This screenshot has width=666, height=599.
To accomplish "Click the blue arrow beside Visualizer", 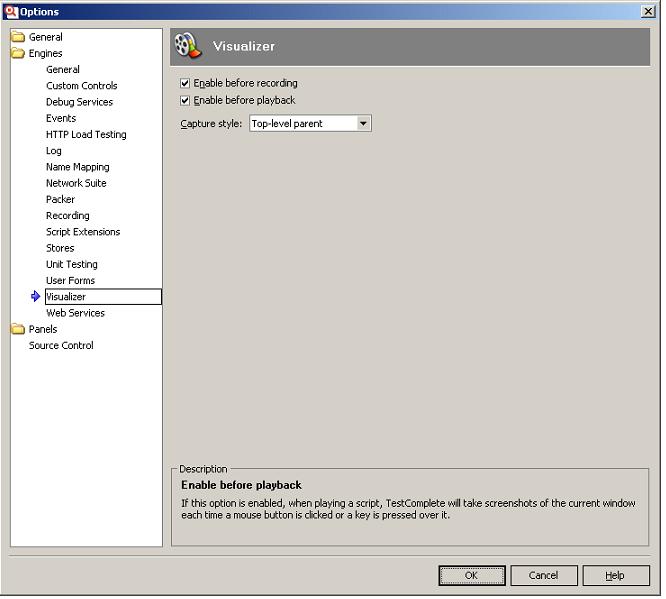I will 36,297.
